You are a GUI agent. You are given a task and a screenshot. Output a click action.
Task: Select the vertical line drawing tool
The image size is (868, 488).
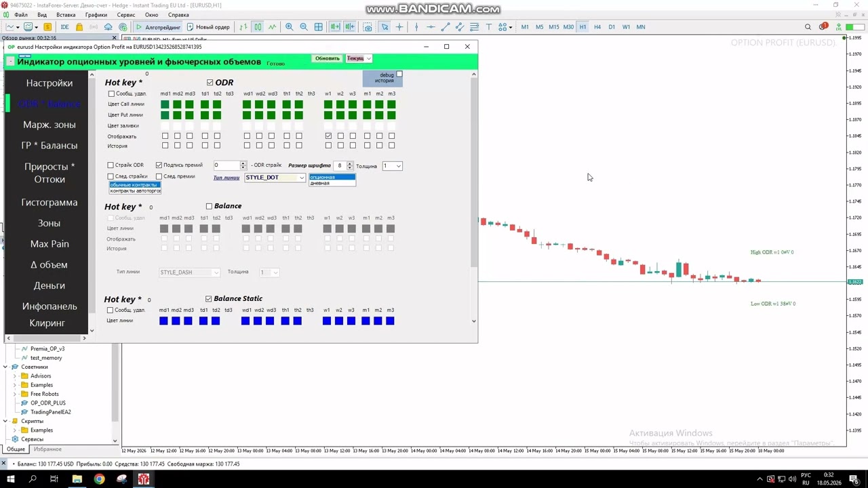click(416, 27)
